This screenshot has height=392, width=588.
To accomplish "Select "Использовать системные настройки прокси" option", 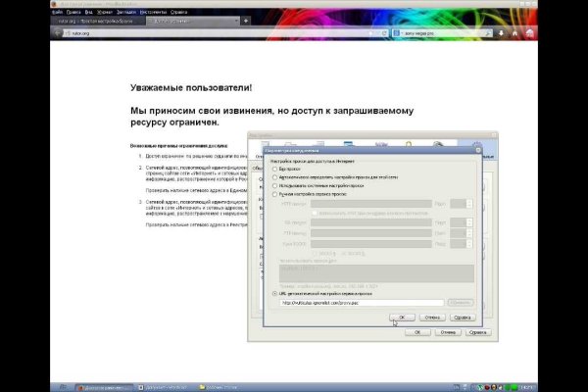I will point(274,186).
